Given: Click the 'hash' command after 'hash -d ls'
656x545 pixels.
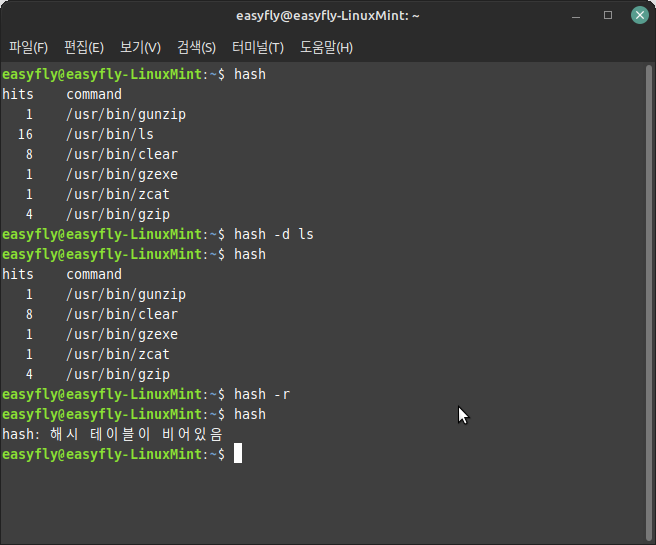Looking at the screenshot, I should [x=250, y=254].
